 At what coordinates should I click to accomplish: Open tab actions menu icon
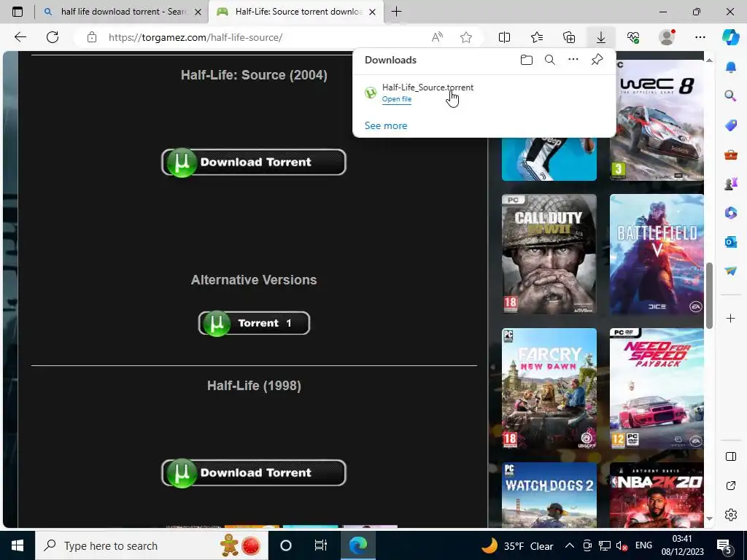tap(18, 12)
